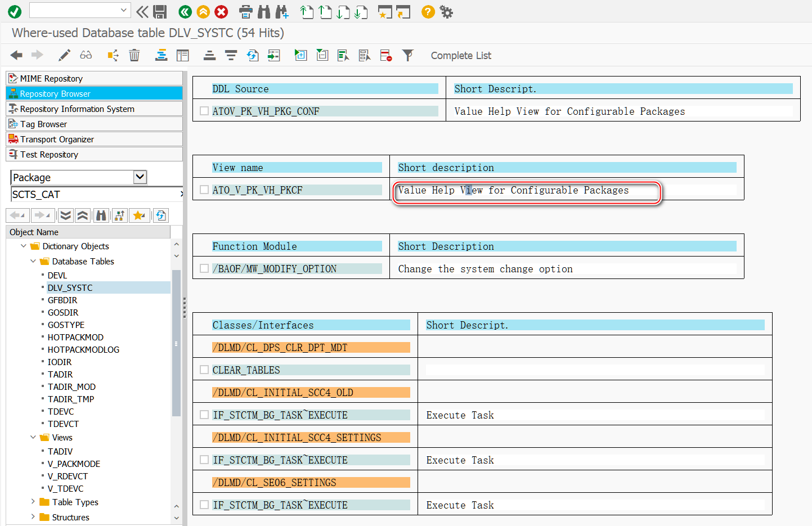812x526 pixels.
Task: Click the Sort Descending icon
Action: tap(231, 55)
